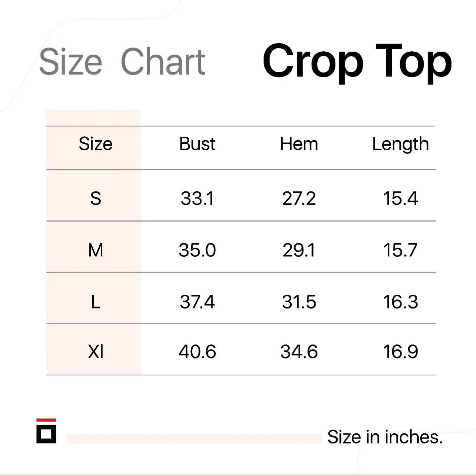The width and height of the screenshot is (476, 475).
Task: Click the Crop Top title
Action: [357, 61]
